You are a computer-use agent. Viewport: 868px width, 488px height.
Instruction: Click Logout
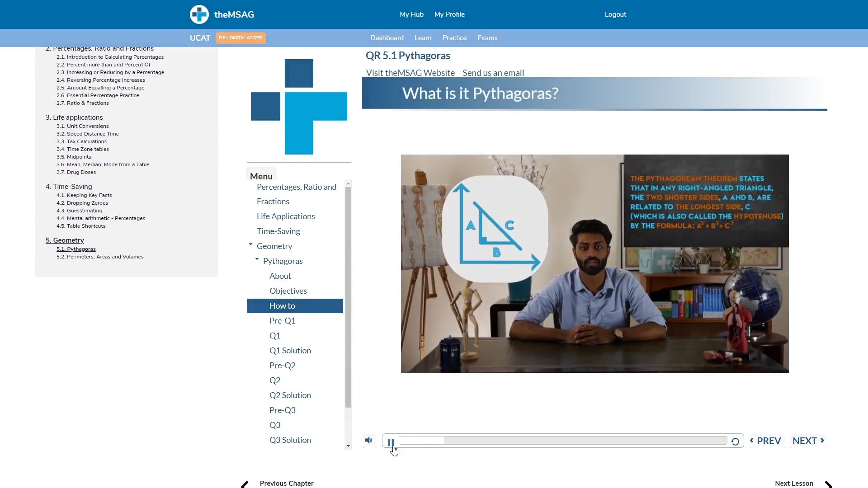[615, 14]
